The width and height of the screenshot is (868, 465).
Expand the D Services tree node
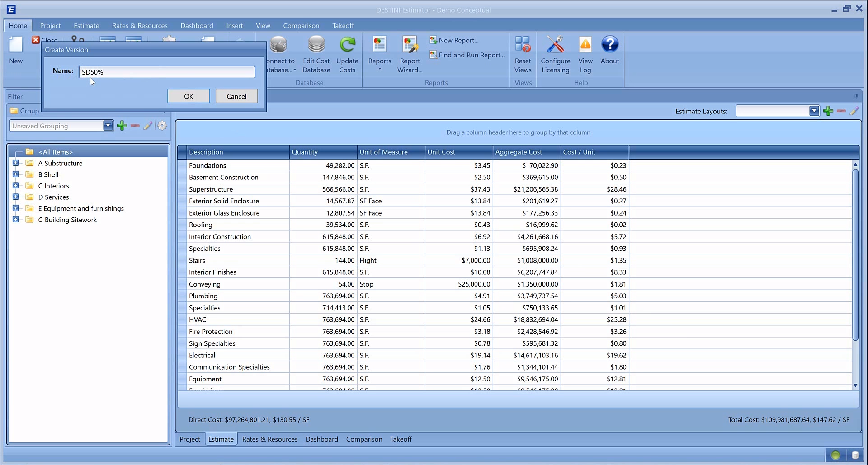coord(16,197)
